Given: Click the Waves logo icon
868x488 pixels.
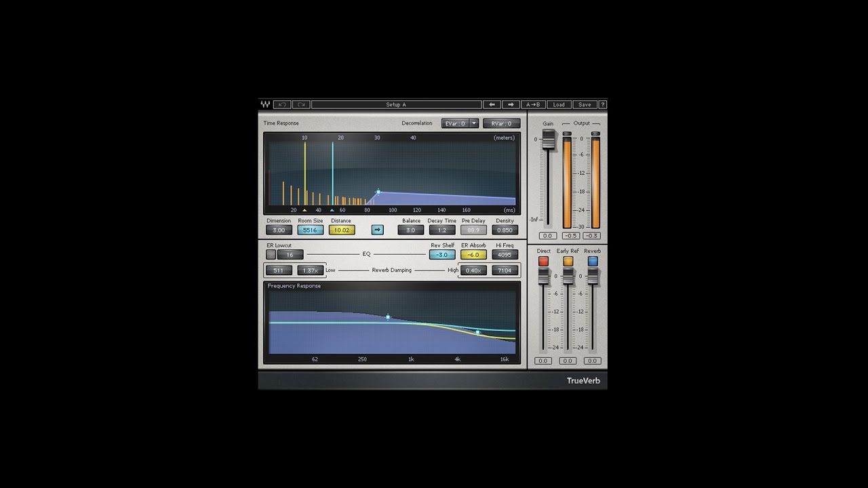Looking at the screenshot, I should 265,104.
